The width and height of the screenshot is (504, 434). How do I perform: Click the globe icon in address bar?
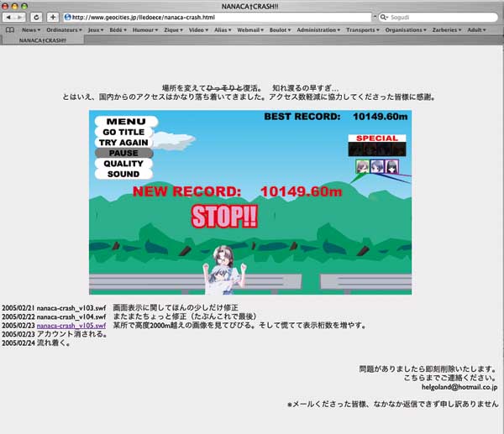(x=67, y=18)
